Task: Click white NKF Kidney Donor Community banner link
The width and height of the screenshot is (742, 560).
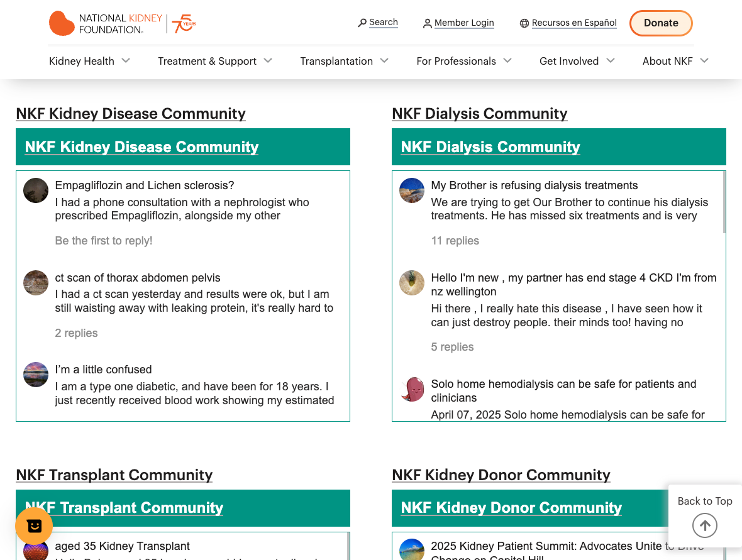Action: coord(512,507)
